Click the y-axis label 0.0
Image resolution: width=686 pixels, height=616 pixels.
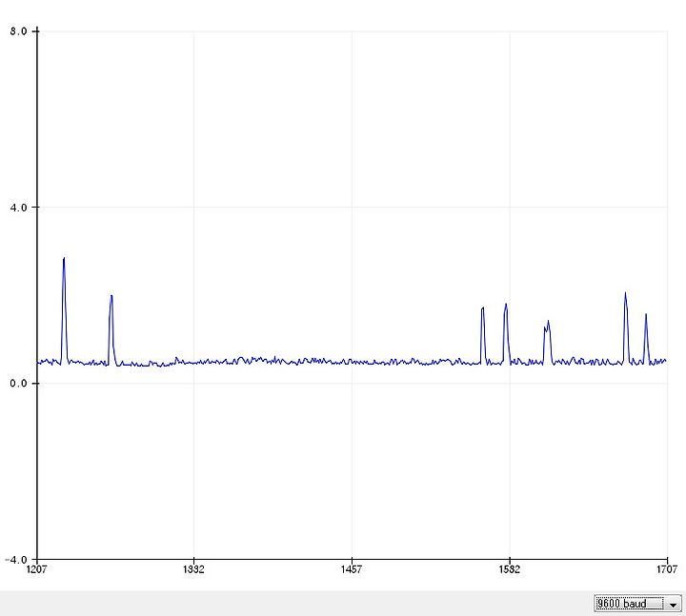tap(18, 384)
